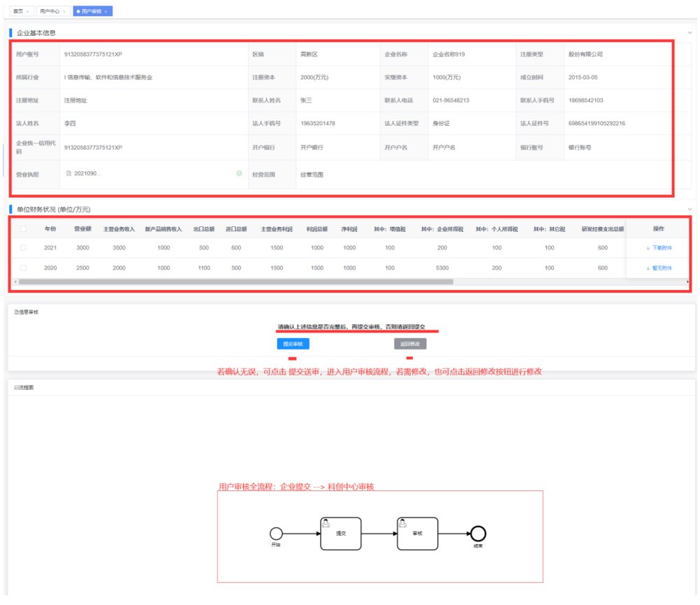This screenshot has height=605, width=700.
Task: Click the 5300 cell in the 2020 row
Action: point(442,268)
